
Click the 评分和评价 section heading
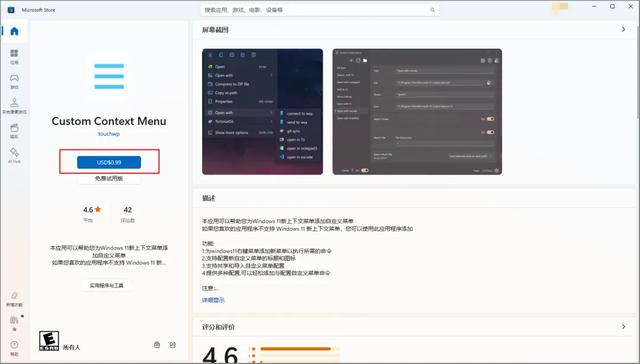tap(218, 327)
